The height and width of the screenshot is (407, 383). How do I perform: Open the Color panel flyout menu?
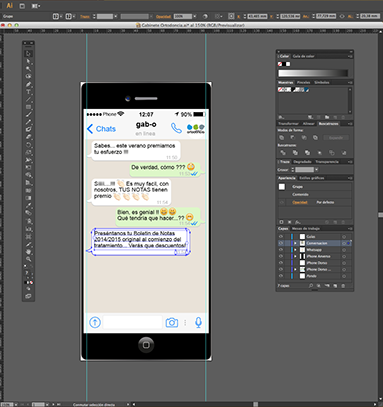(x=350, y=56)
